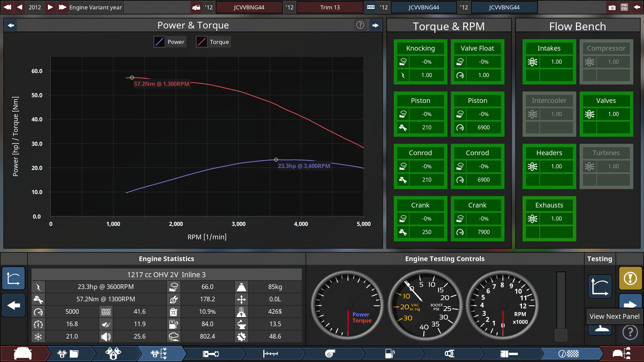The image size is (644, 362).
Task: Select the car model name JCVVBNG44
Action: click(x=249, y=7)
